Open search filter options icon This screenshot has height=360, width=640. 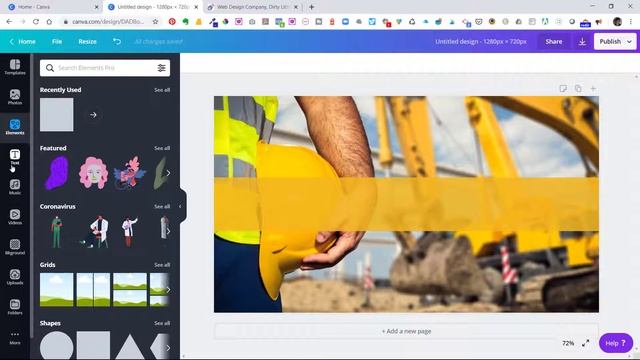(162, 68)
